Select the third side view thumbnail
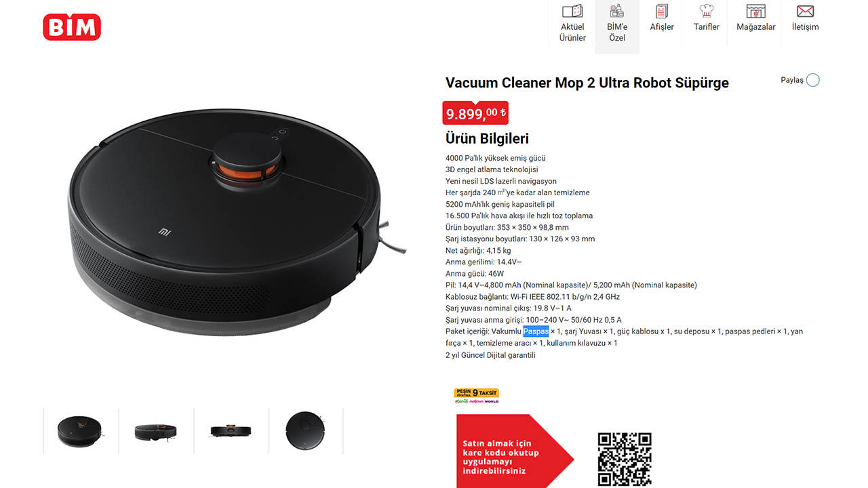868x488 pixels. pyautogui.click(x=232, y=431)
